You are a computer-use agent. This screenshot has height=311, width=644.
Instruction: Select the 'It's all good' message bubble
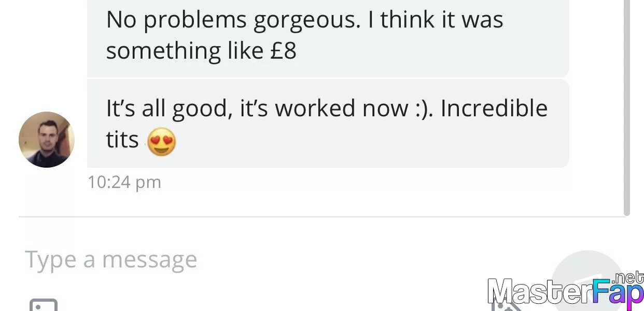click(x=328, y=124)
